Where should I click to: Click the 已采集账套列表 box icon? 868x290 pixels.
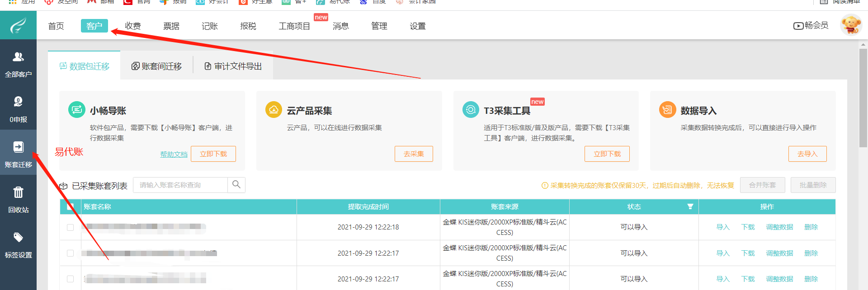63,186
